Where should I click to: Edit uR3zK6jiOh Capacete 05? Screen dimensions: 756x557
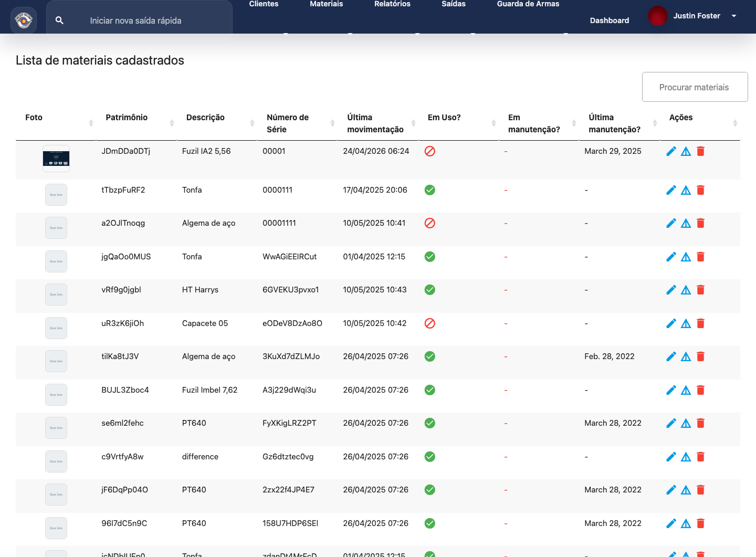pos(671,323)
